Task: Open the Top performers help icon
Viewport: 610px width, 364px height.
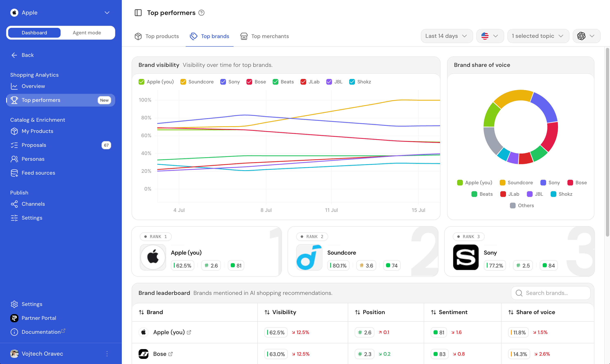Action: 201,13
